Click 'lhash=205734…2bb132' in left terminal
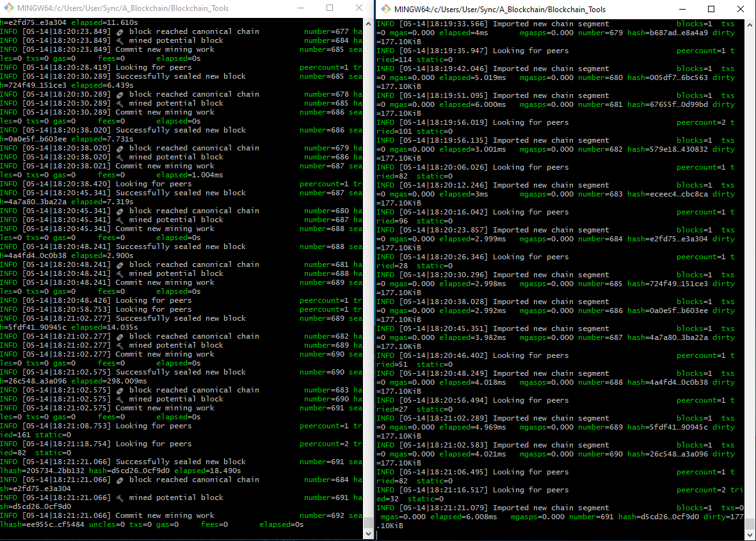Screen dimensions: 756x541 [x=42, y=471]
